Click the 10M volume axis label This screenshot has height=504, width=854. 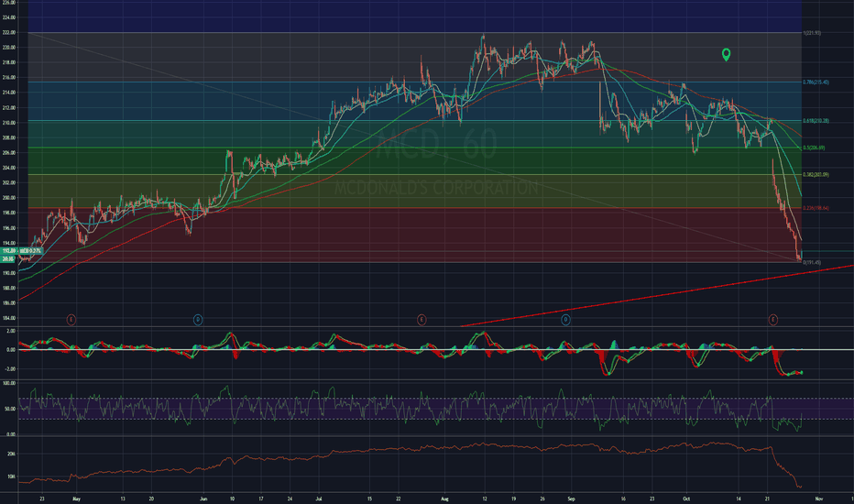(x=11, y=477)
